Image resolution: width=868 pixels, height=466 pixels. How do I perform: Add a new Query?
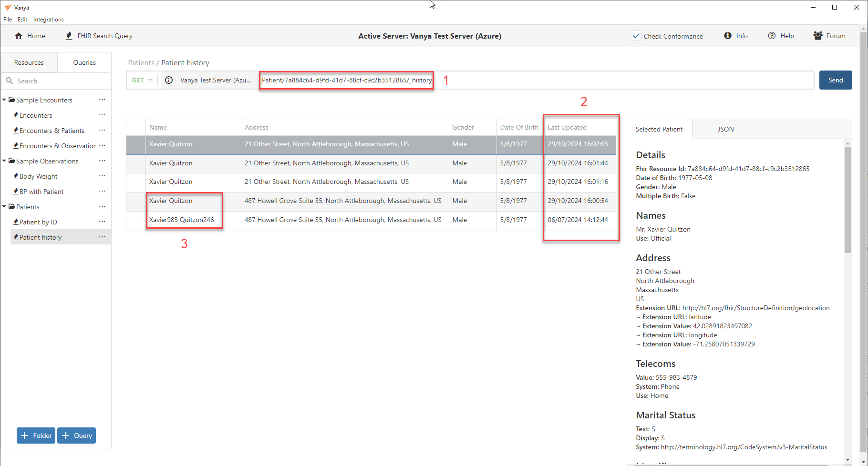tap(76, 436)
